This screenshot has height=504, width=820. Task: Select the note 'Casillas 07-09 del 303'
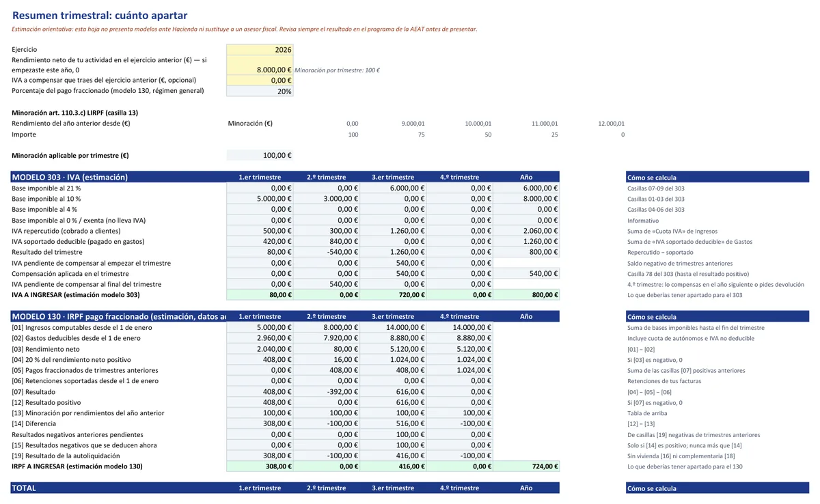coord(656,188)
